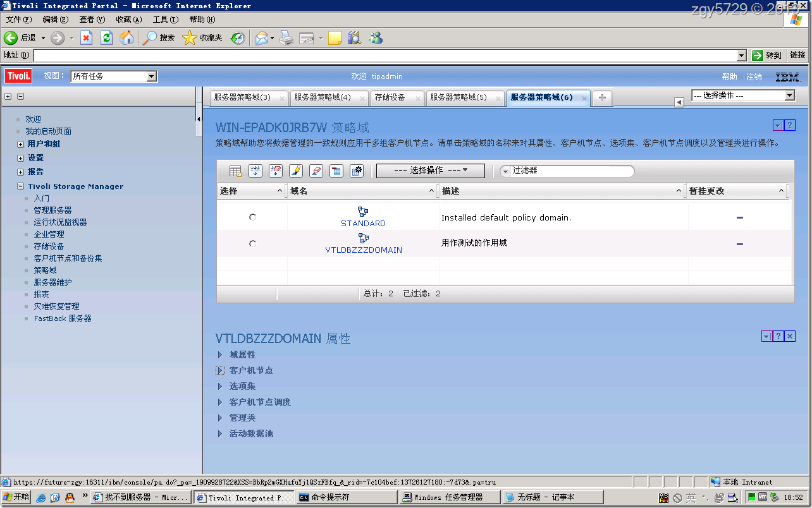Viewport: 812px width, 508px height.
Task: Open the Windows 开始 Start button
Action: pyautogui.click(x=16, y=497)
